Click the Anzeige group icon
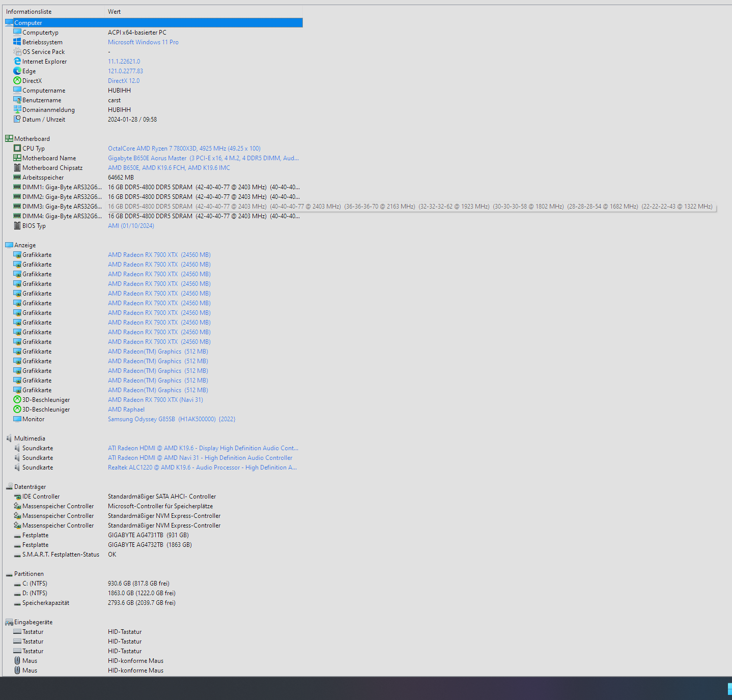 click(x=9, y=245)
